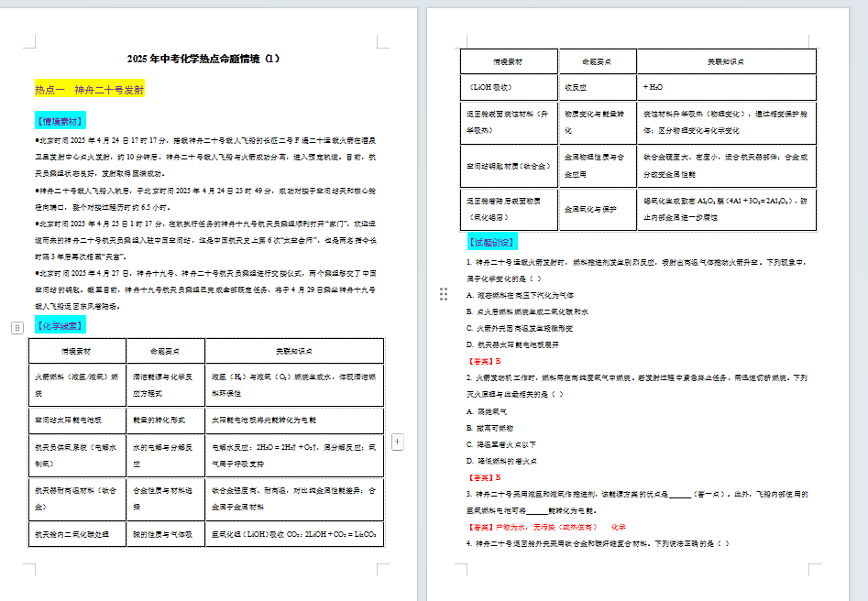Select the 命题要点 header cell on left page
This screenshot has width=868, height=601.
(166, 351)
